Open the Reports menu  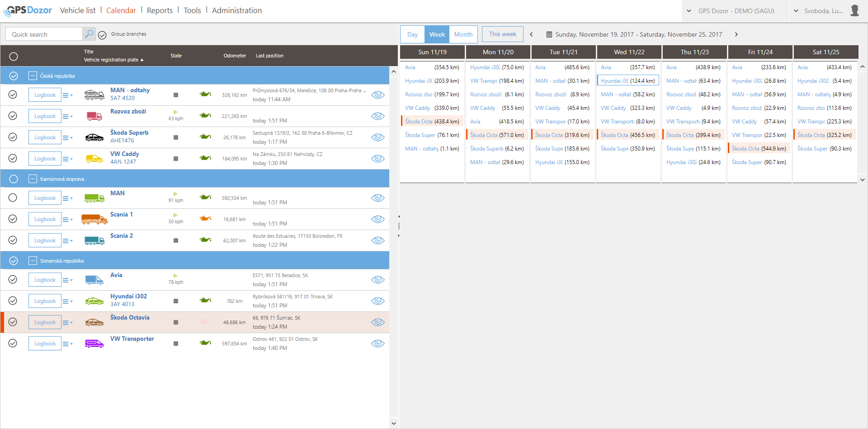160,10
